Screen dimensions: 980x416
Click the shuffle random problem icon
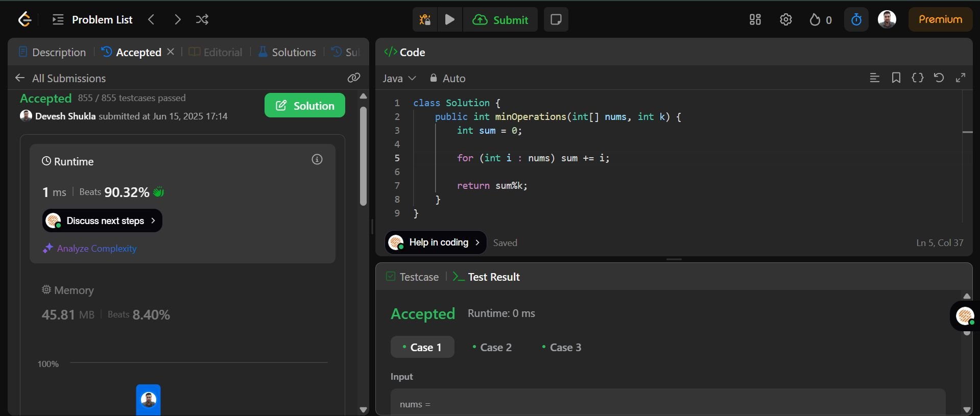[x=202, y=20]
